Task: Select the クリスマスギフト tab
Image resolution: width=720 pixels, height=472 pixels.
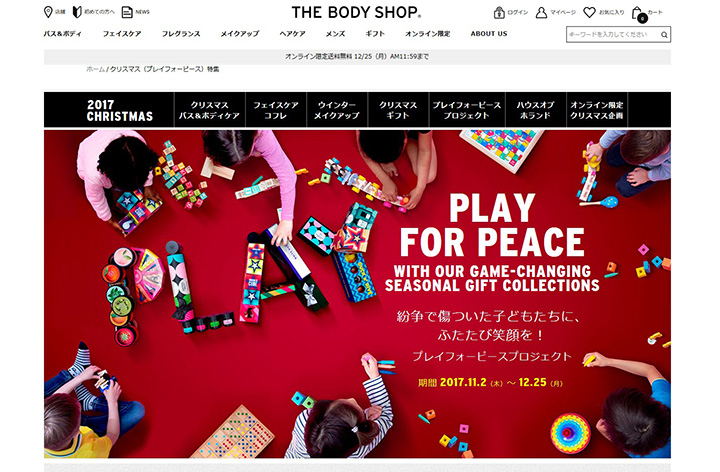Action: pyautogui.click(x=398, y=110)
